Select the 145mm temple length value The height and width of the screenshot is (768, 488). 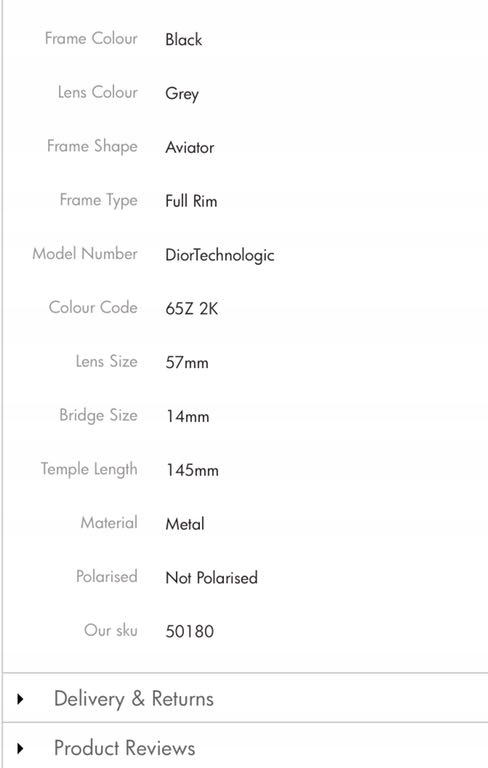192,470
